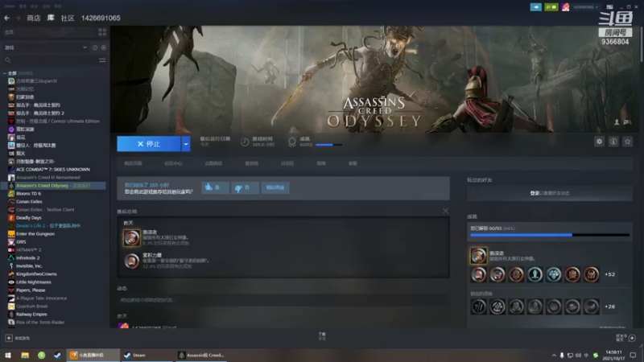This screenshot has height=362, width=644.
Task: Select Papers, Please in library
Action: pos(31,290)
